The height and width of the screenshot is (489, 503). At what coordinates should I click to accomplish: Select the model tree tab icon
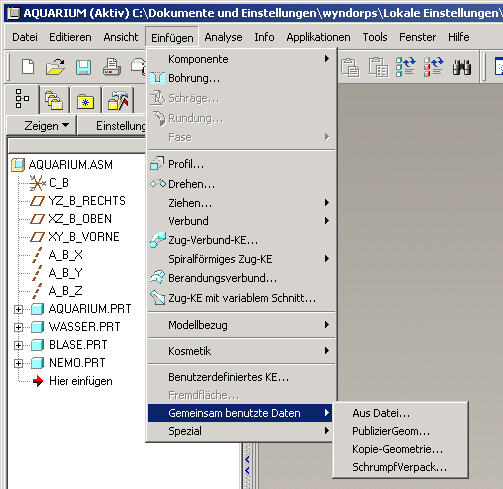click(22, 99)
